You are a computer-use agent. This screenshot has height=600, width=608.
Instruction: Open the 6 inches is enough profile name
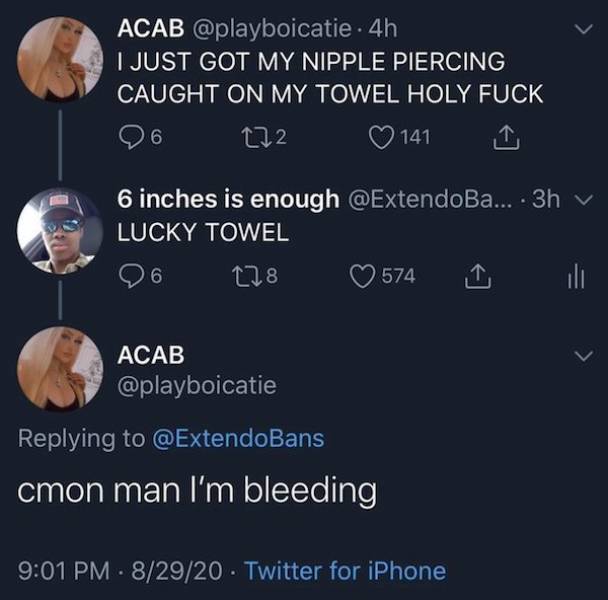228,199
